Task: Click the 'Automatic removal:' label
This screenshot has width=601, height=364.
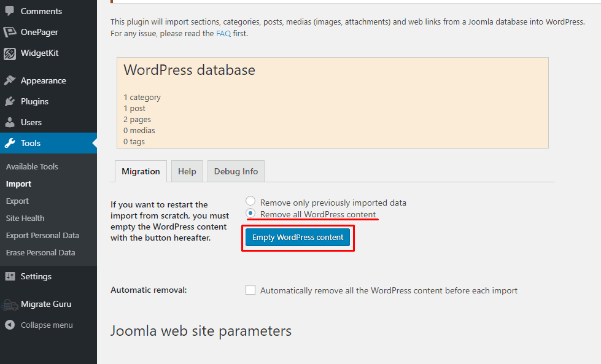Action: tap(149, 290)
